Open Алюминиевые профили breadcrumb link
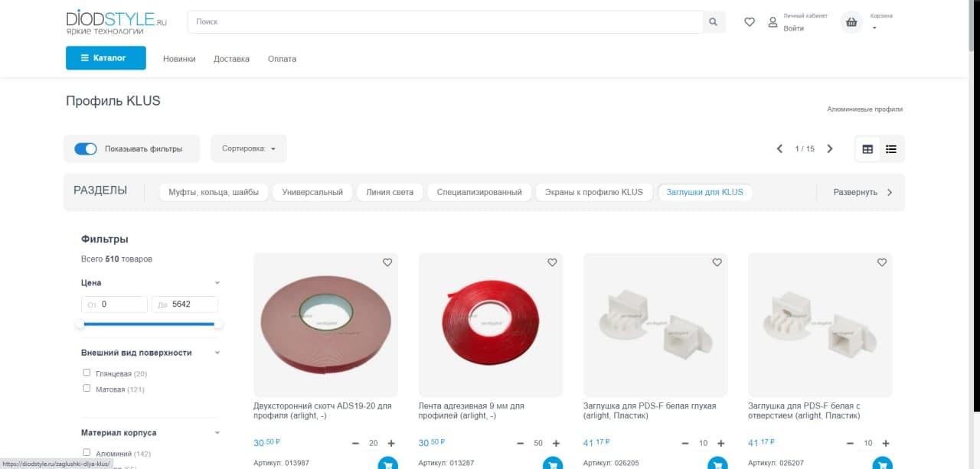Screen dimensions: 980x469 864,109
